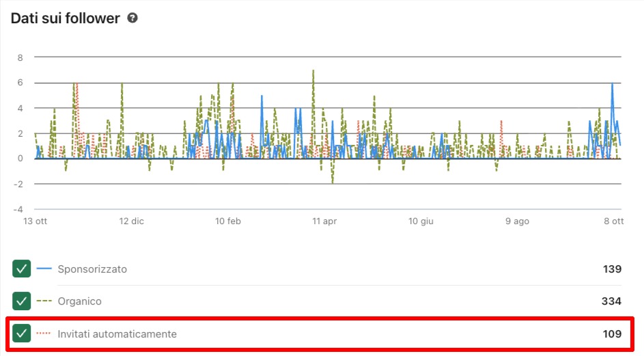Click the Sponsorizzato total of 139
Image resolution: width=644 pixels, height=356 pixels.
pos(611,269)
